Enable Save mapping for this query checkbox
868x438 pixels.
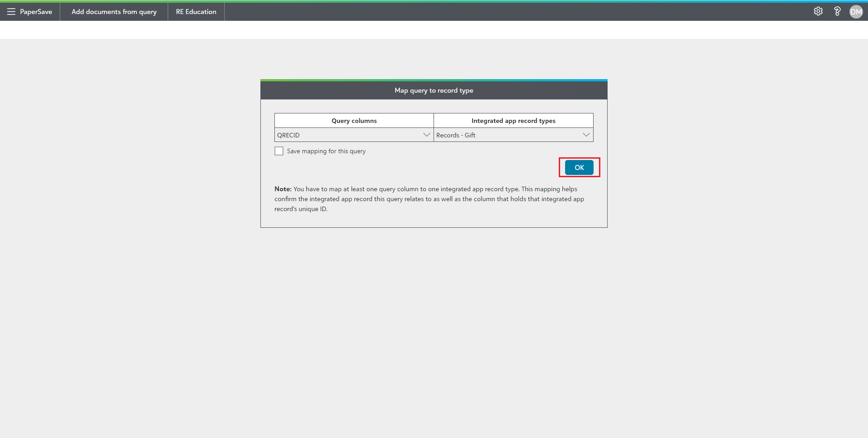coord(279,151)
